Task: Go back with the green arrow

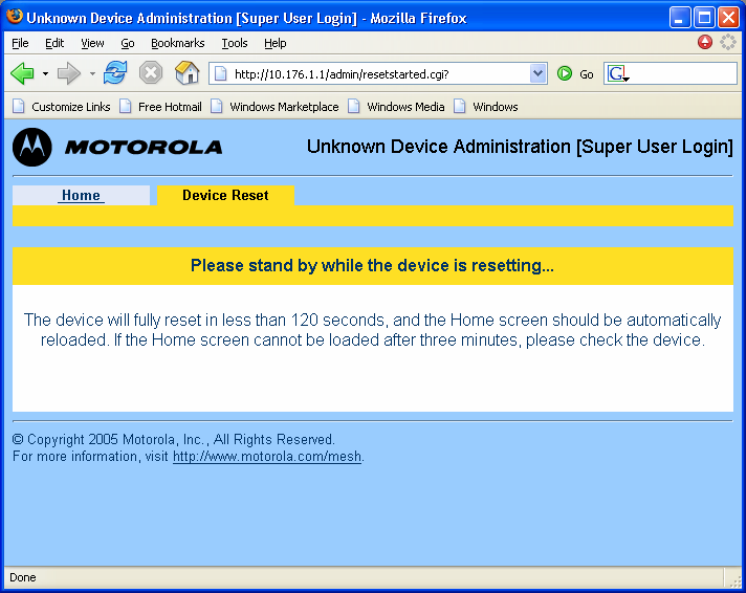Action: [x=22, y=74]
